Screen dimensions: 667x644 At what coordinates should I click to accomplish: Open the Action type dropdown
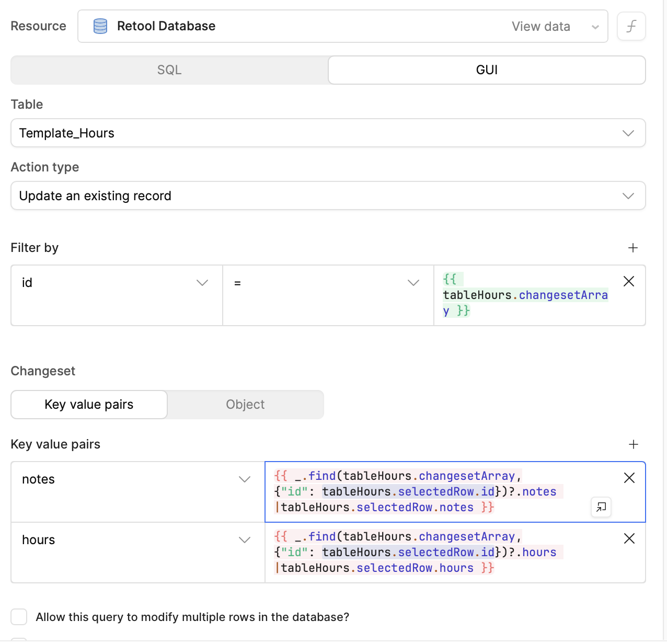click(x=328, y=196)
